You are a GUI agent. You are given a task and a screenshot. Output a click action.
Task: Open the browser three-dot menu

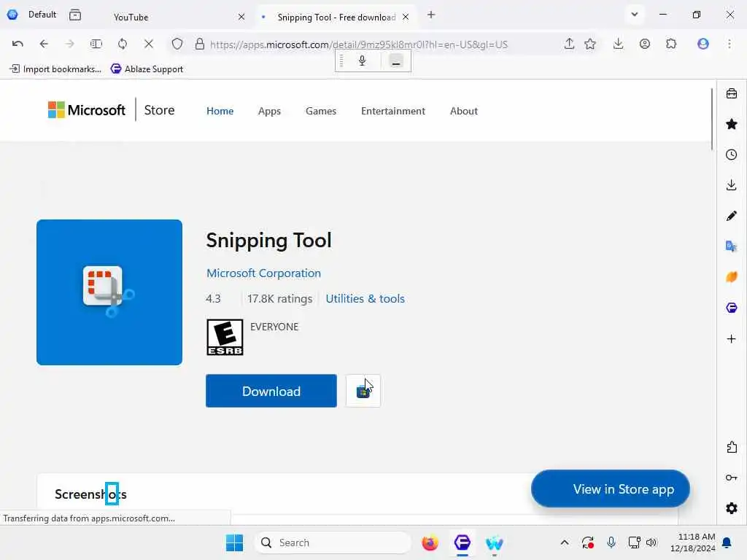click(729, 44)
